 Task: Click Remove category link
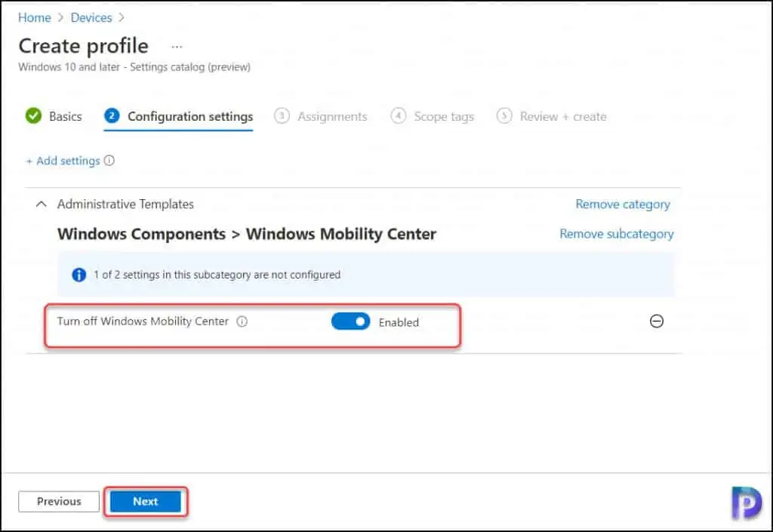(x=623, y=204)
